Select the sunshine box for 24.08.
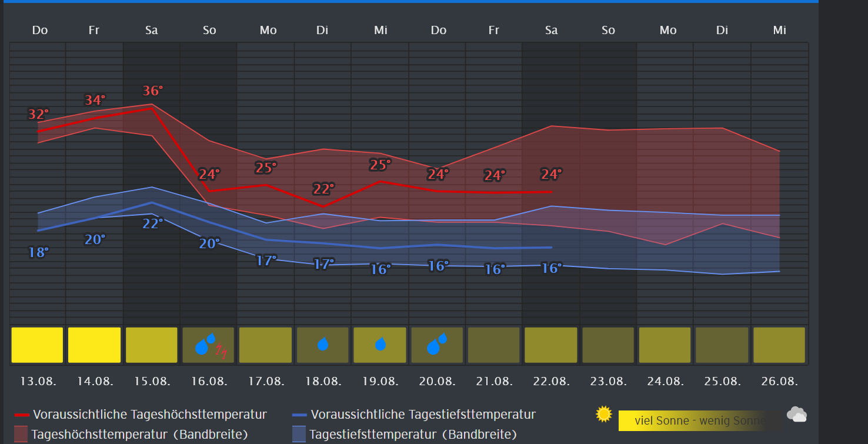Image resolution: width=868 pixels, height=444 pixels. (x=665, y=345)
